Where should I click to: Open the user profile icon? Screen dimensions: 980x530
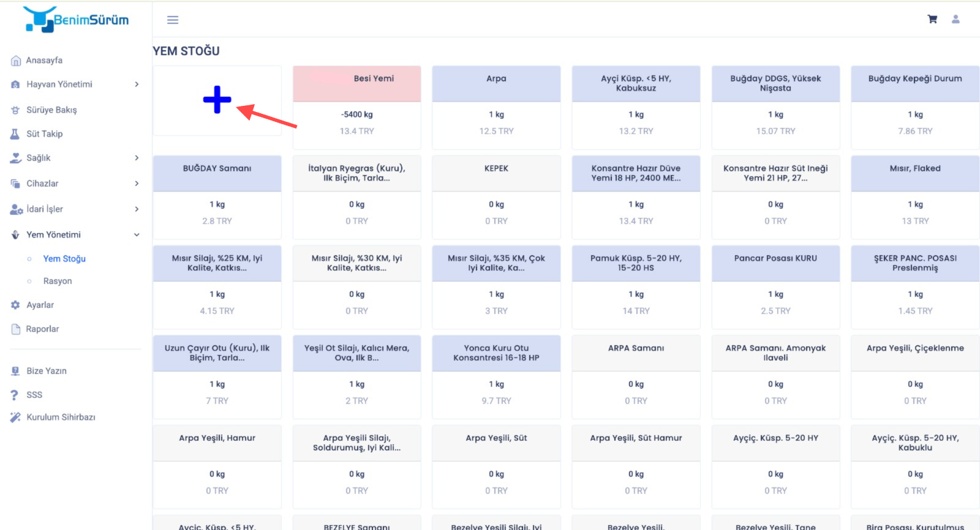click(x=956, y=20)
